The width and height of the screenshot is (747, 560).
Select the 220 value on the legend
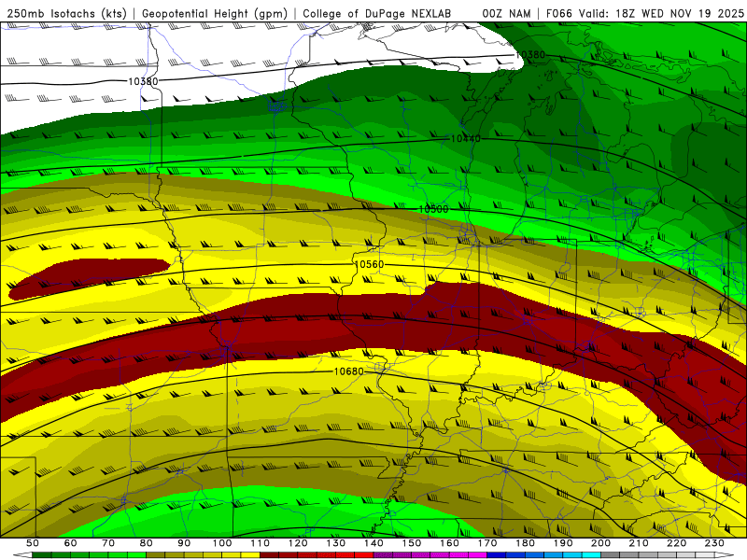tap(676, 543)
